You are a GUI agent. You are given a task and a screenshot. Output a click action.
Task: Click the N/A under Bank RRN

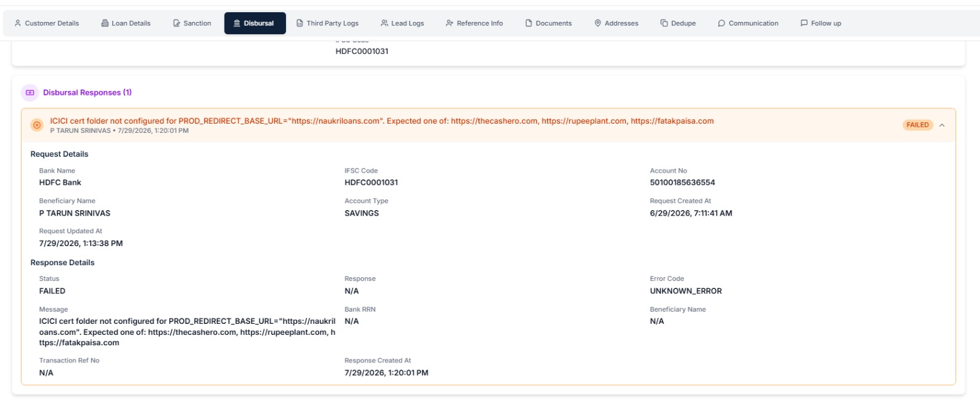click(x=352, y=321)
